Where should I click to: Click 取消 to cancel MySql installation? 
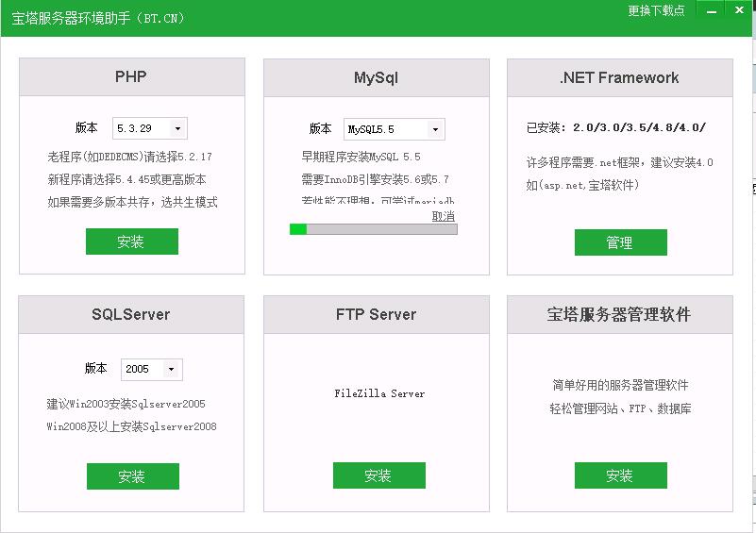click(x=443, y=216)
